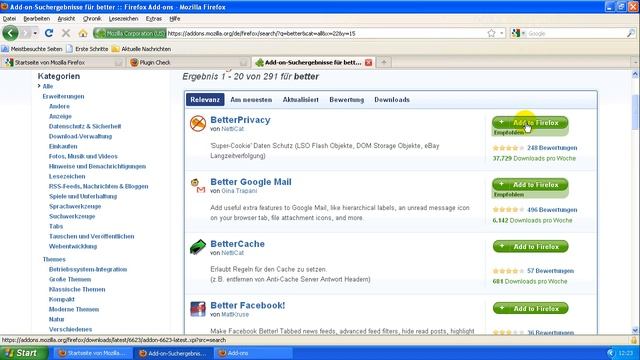Close the Add-on-Suchergebnisse tab
Viewport: 640px width, 360px height.
[369, 62]
